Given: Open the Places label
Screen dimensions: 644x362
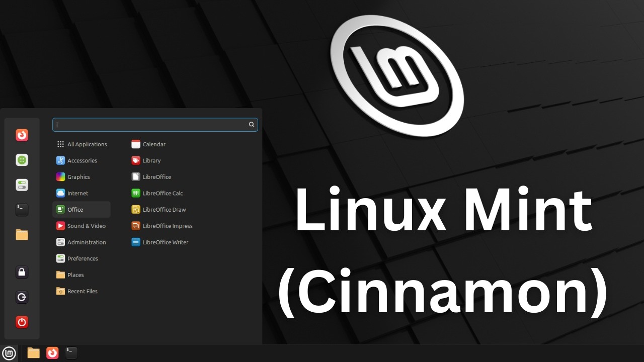Looking at the screenshot, I should (x=75, y=275).
